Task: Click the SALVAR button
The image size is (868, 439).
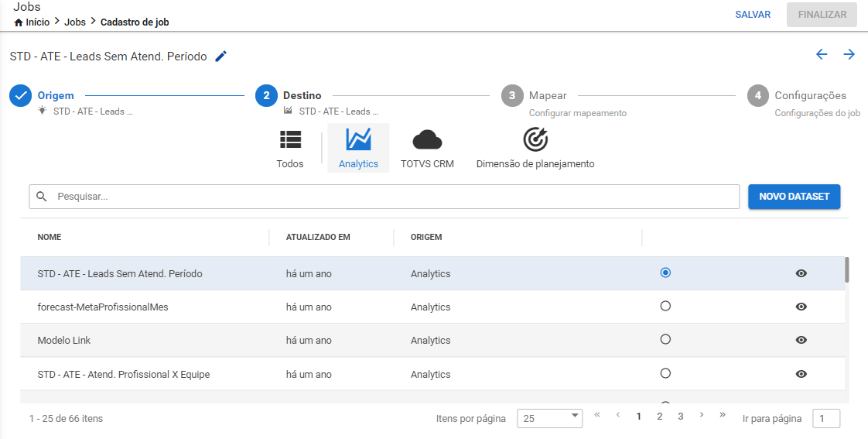Action: coord(753,15)
